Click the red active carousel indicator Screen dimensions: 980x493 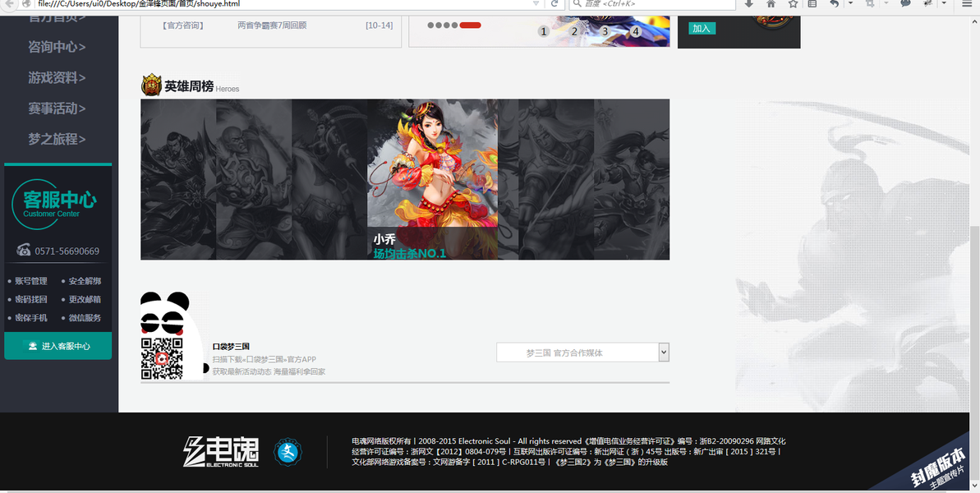470,25
